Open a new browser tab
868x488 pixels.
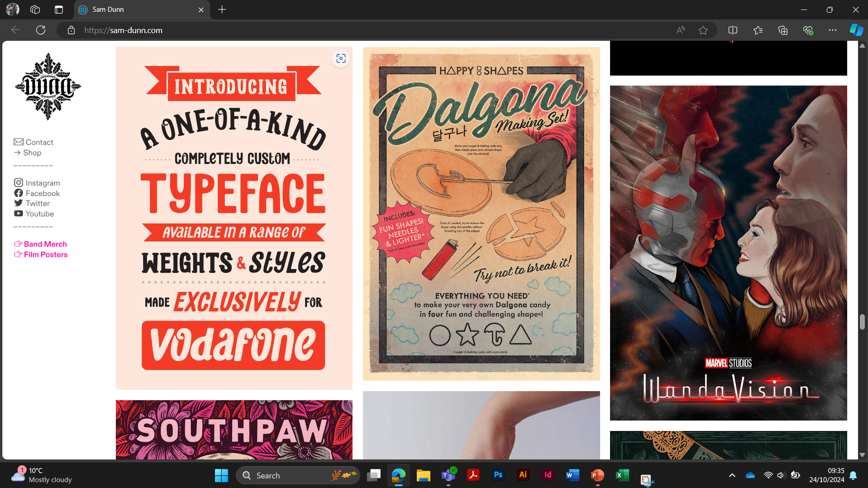pos(222,10)
